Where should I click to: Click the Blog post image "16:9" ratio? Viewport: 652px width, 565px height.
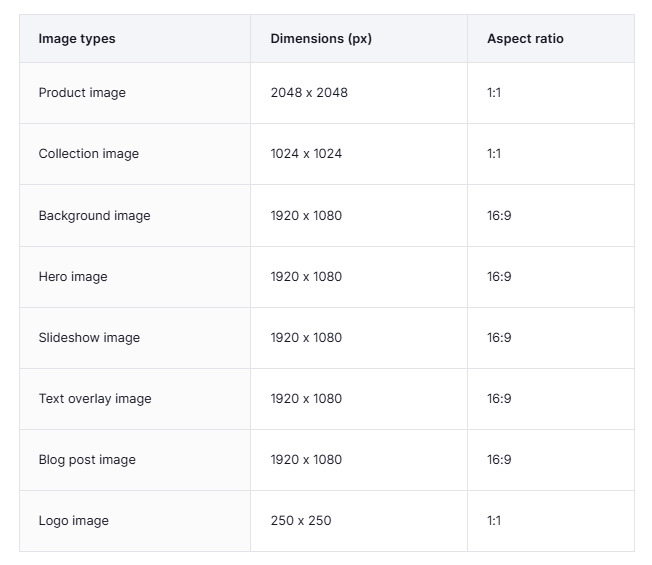click(x=499, y=460)
